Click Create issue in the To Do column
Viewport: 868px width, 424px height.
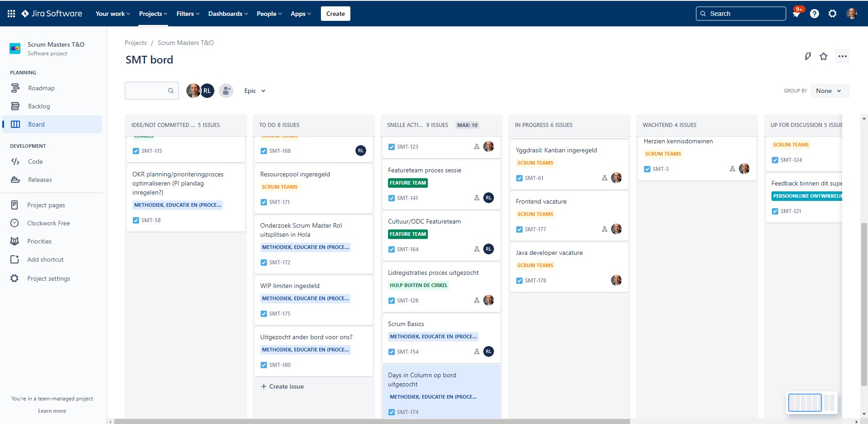281,386
